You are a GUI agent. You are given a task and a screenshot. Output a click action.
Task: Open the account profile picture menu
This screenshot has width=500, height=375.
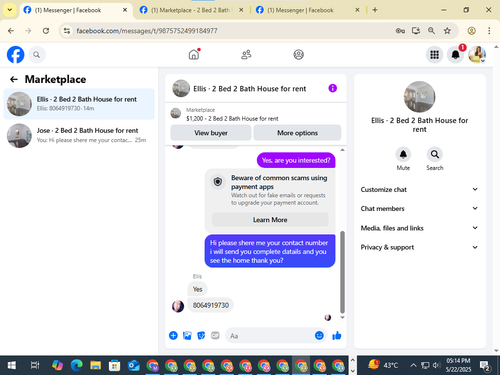477,55
